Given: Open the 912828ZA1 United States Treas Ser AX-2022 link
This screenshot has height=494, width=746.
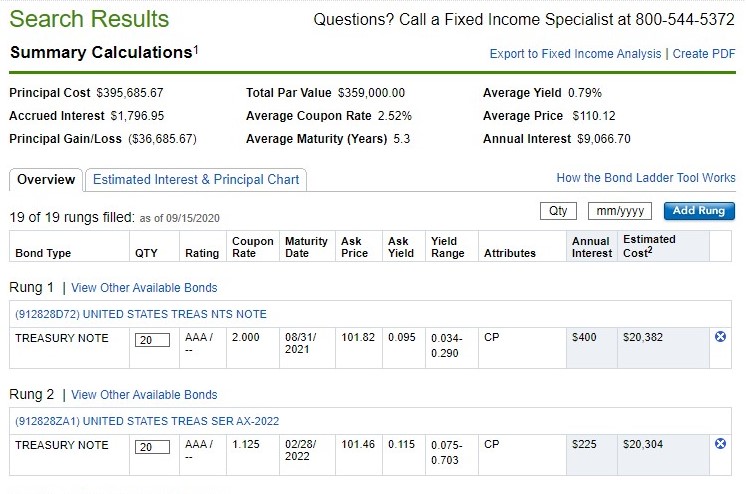Looking at the screenshot, I should 146,421.
